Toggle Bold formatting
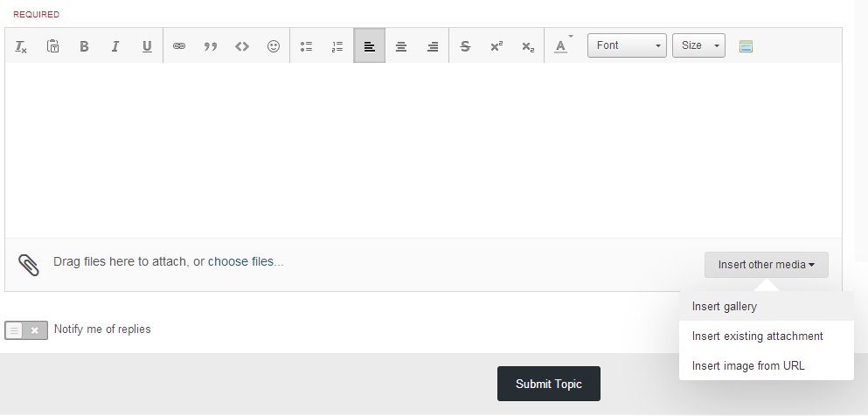The width and height of the screenshot is (868, 416). tap(84, 46)
